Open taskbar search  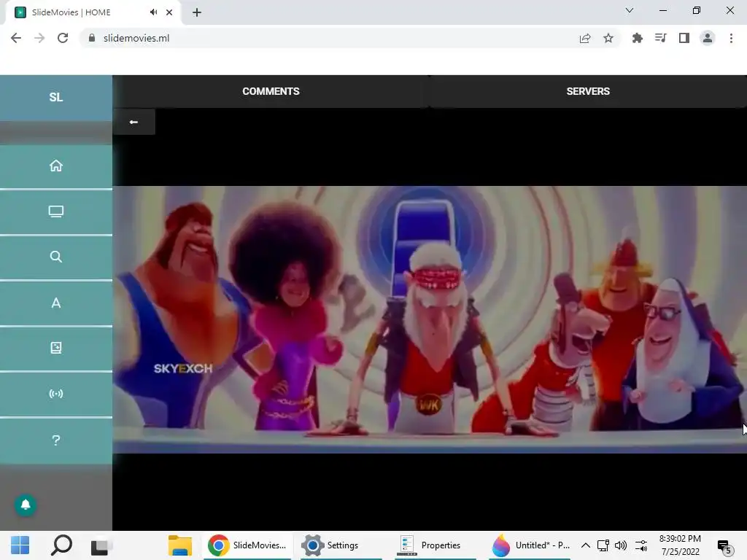[x=61, y=545]
